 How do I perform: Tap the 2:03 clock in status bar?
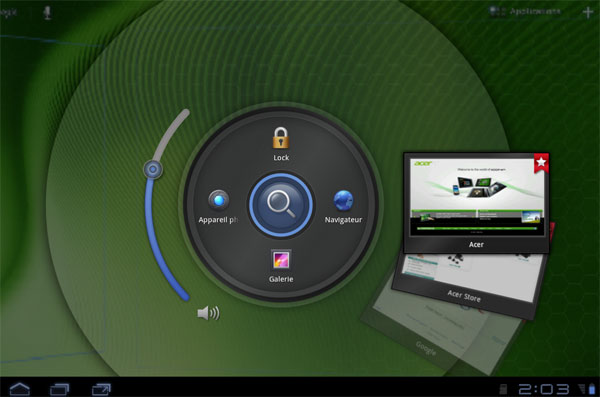(543, 389)
